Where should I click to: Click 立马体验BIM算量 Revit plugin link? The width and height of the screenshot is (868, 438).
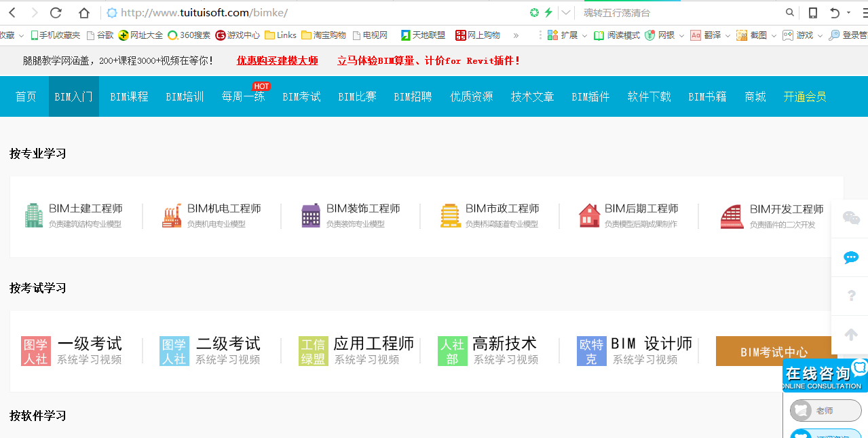pos(429,61)
